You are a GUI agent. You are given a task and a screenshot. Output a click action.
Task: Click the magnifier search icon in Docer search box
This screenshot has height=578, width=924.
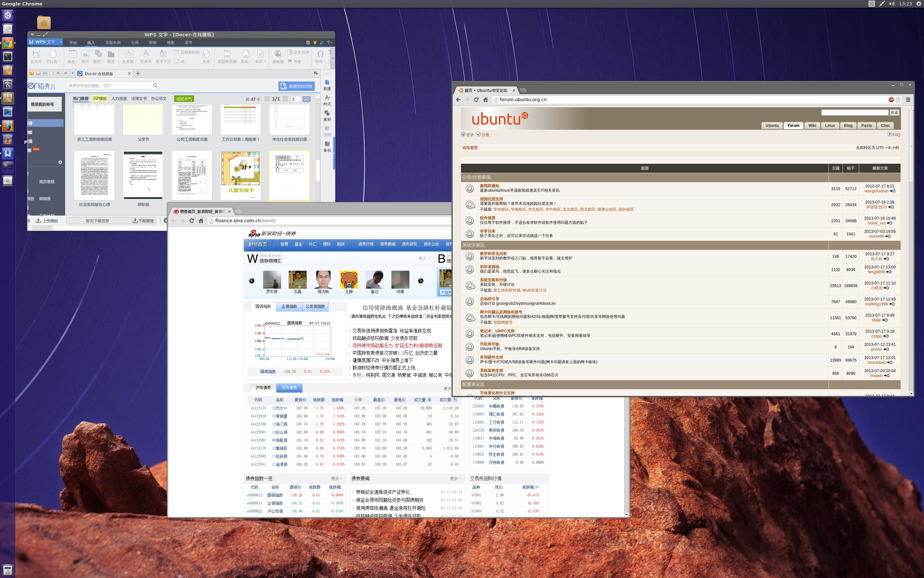pyautogui.click(x=155, y=85)
